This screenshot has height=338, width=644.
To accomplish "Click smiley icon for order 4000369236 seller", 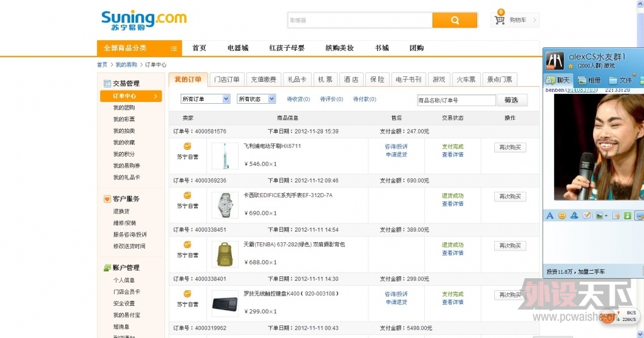I will pyautogui.click(x=188, y=196).
